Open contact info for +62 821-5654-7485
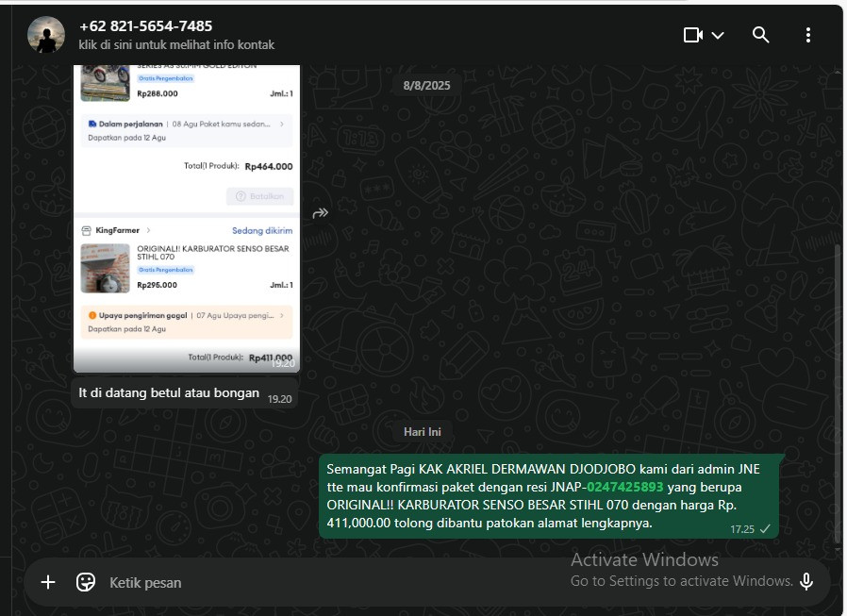This screenshot has width=847, height=616. (145, 25)
